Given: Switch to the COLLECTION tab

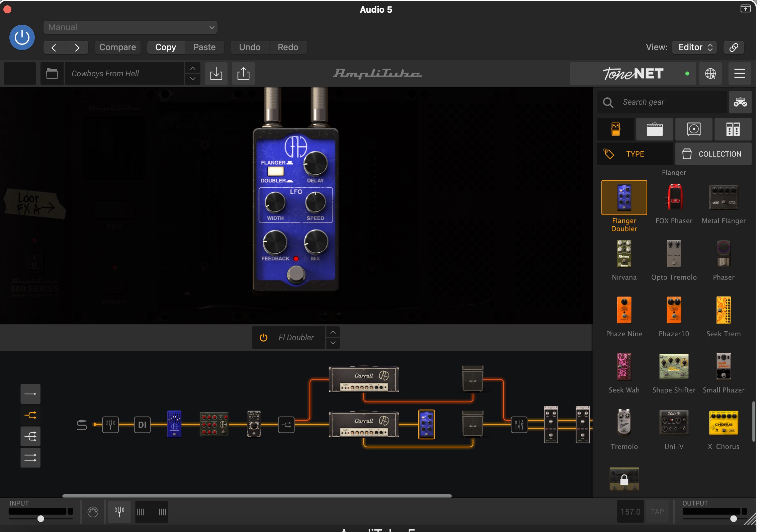Looking at the screenshot, I should (x=713, y=154).
